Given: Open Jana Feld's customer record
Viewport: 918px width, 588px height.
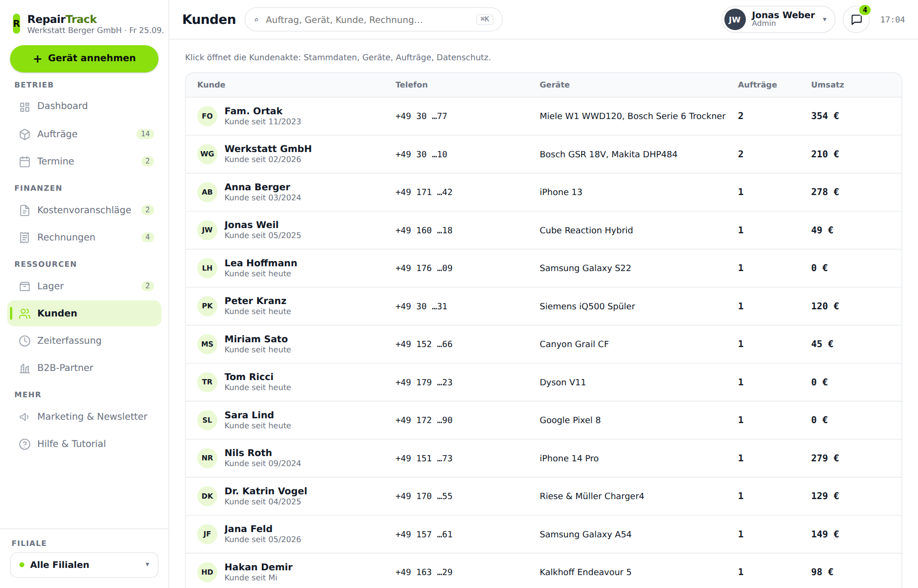Looking at the screenshot, I should pos(543,534).
